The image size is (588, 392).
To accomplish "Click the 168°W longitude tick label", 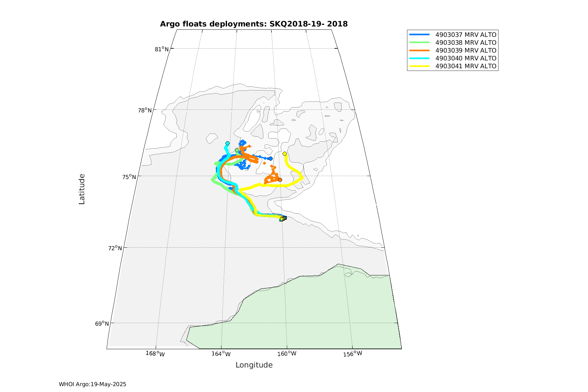I will [155, 353].
